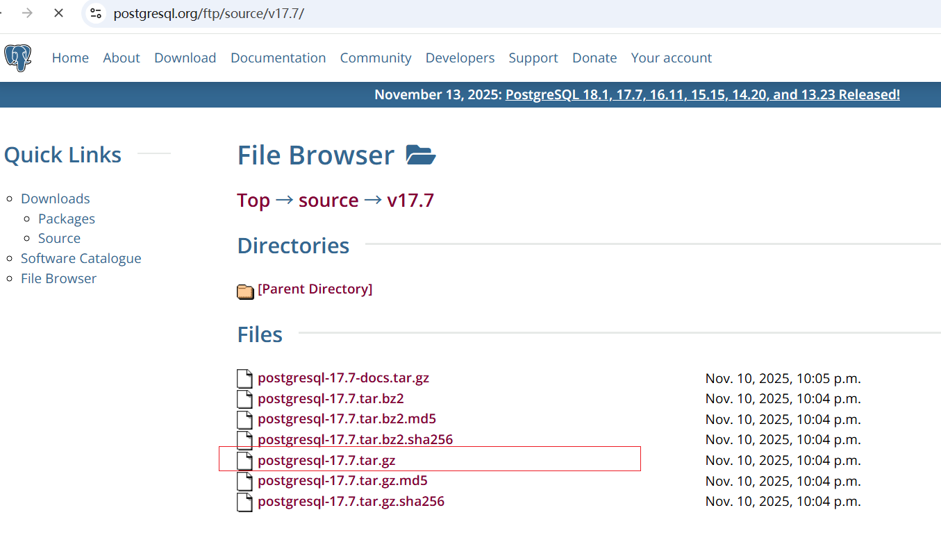Download postgresql-17.7.tar.gz source archive
Viewport: 941px width, 560px height.
pos(326,460)
